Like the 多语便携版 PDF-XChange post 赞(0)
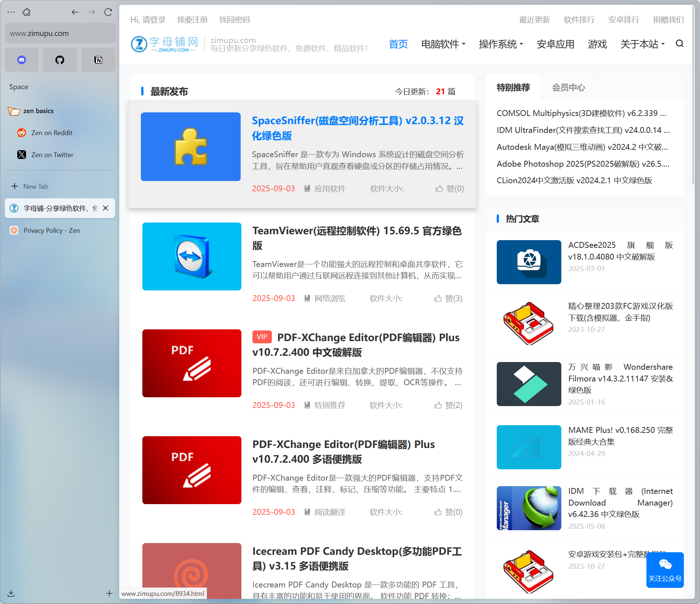The image size is (700, 604). [448, 512]
